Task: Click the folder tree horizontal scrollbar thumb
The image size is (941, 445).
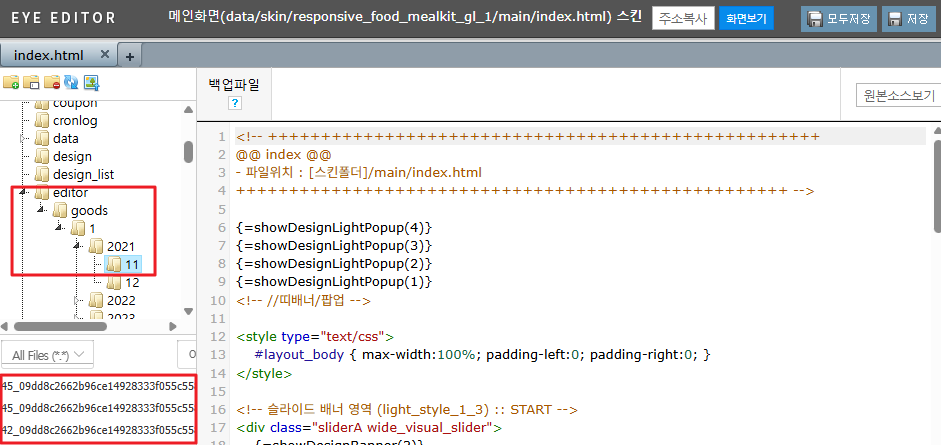Action: (x=60, y=327)
